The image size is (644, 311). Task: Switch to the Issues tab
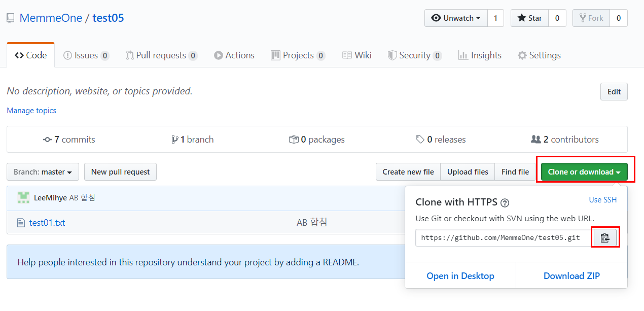86,55
